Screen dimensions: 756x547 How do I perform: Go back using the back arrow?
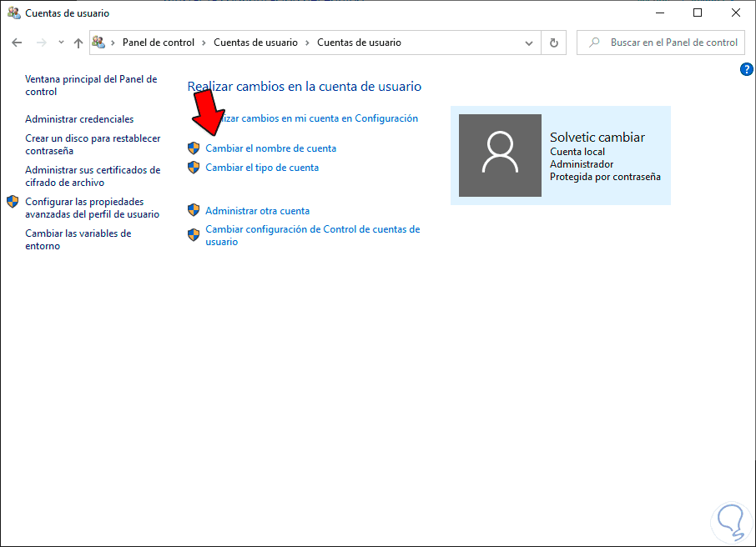pos(17,43)
